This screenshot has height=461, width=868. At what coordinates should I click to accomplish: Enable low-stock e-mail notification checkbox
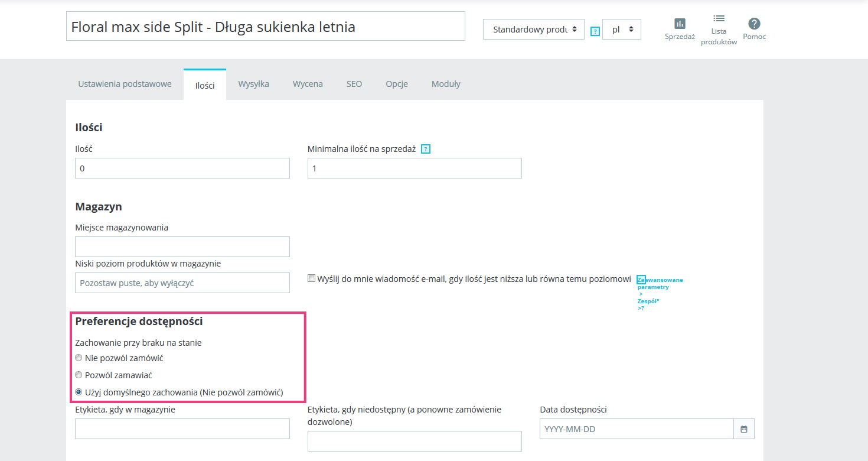coord(312,278)
